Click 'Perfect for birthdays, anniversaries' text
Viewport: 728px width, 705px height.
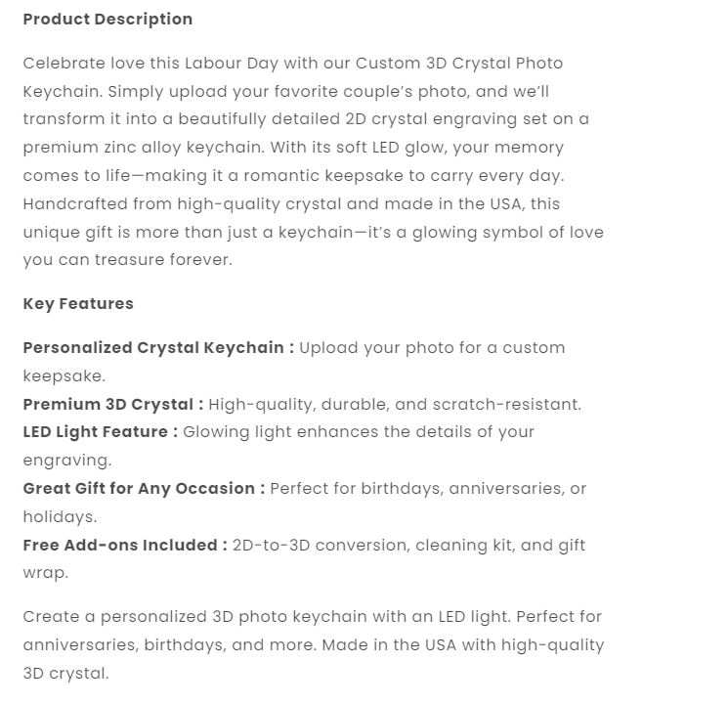[415, 489]
